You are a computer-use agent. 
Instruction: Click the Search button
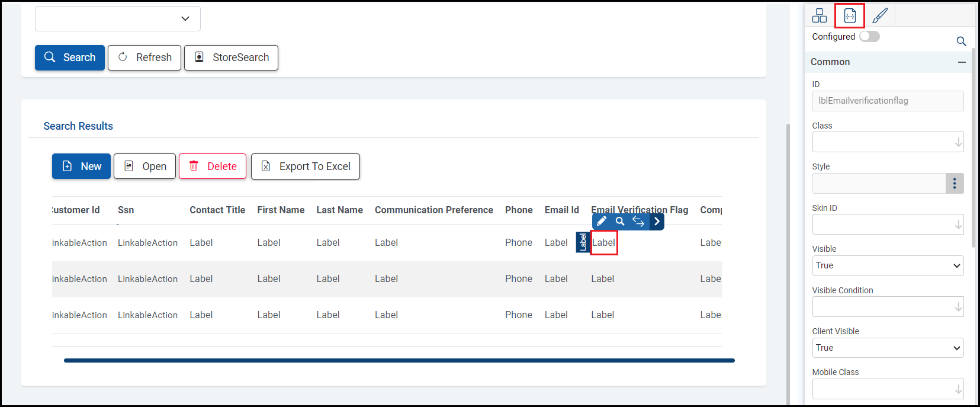tap(70, 57)
